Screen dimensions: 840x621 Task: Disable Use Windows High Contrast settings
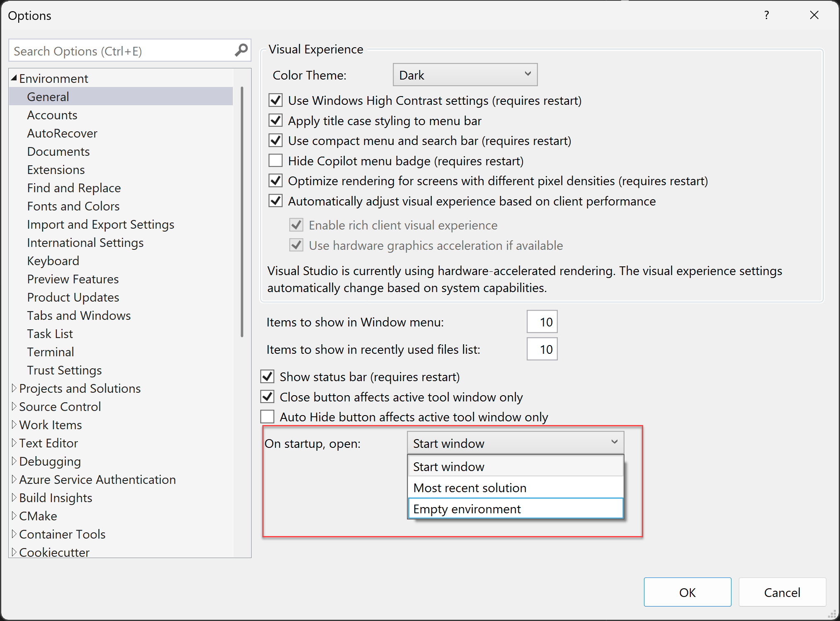[275, 100]
